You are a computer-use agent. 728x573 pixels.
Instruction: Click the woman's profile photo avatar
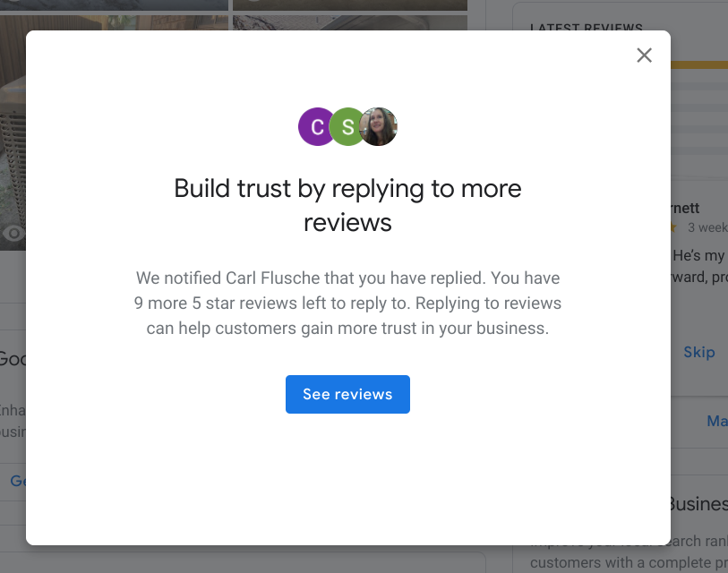pos(379,127)
